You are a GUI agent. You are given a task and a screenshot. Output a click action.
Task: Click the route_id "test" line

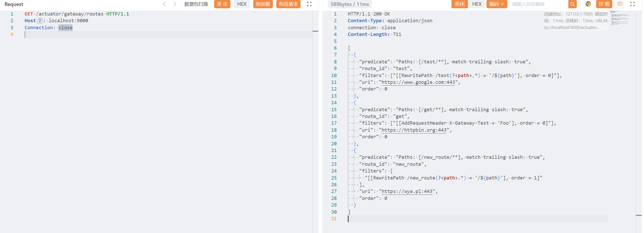[386, 69]
